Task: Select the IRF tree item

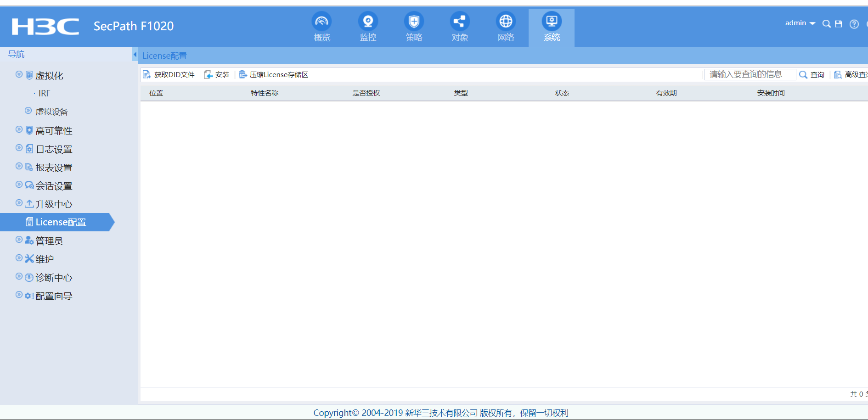Action: pos(44,93)
